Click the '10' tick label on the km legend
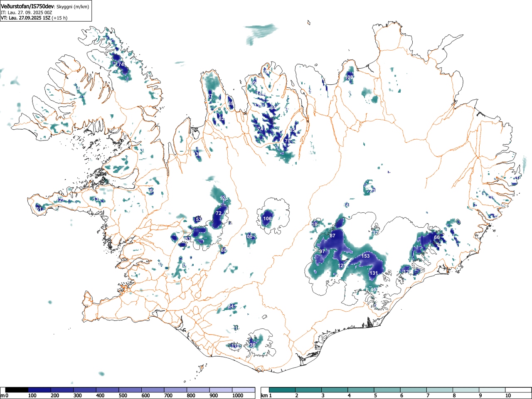The image size is (532, 399). [507, 396]
